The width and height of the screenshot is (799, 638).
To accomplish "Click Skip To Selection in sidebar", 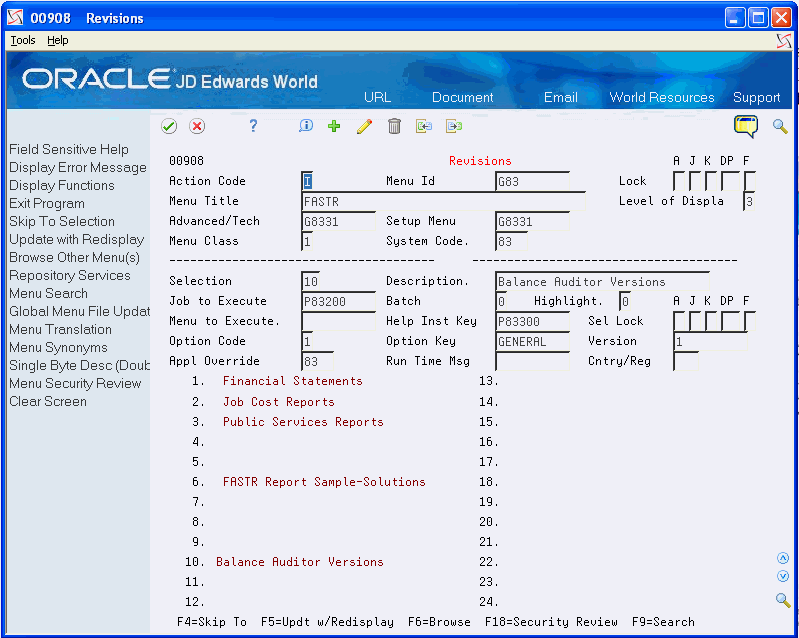I will 62,221.
